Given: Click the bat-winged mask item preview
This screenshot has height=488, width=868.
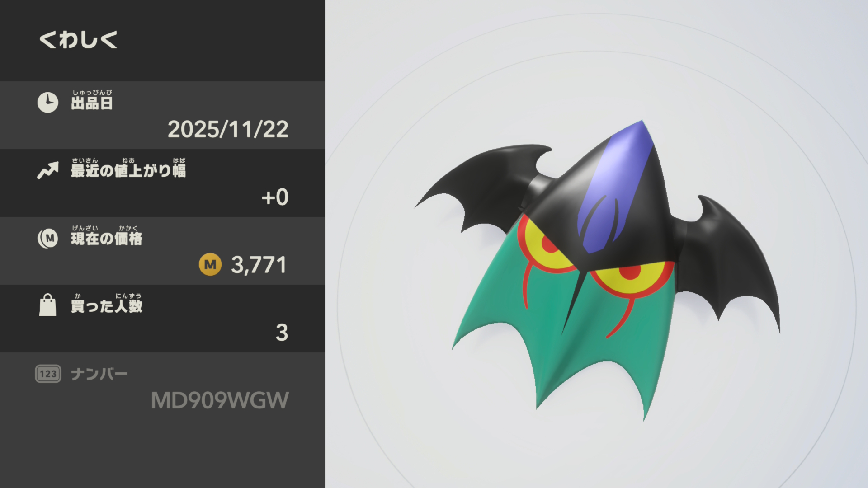Looking at the screenshot, I should 598,270.
